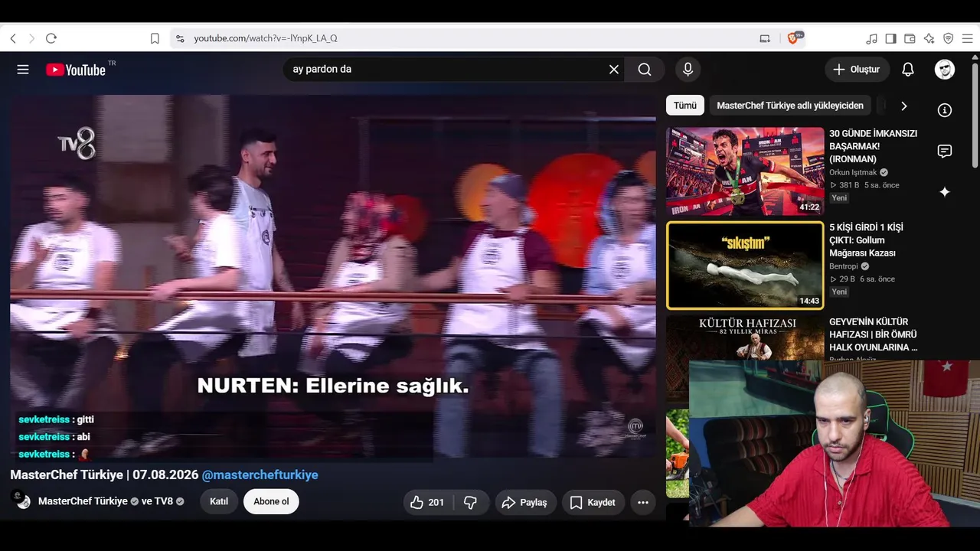This screenshot has width=980, height=551.
Task: Click the browser forward arrow
Action: (x=31, y=38)
